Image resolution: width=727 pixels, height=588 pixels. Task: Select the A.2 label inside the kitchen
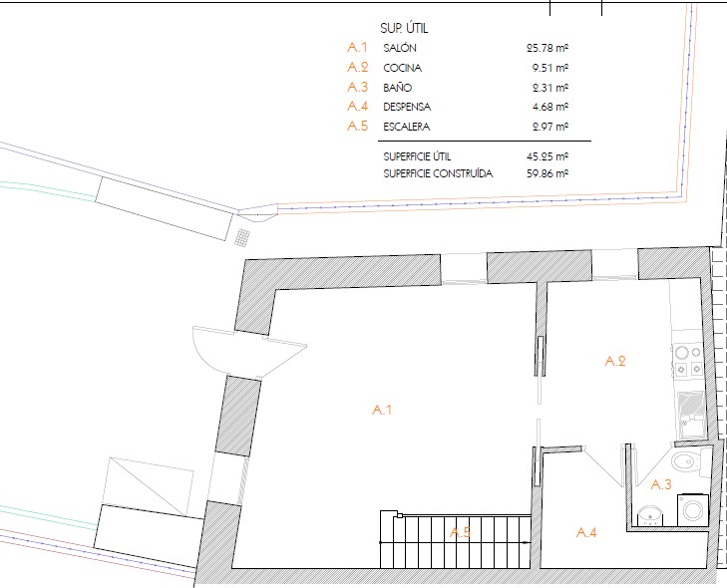tap(615, 362)
